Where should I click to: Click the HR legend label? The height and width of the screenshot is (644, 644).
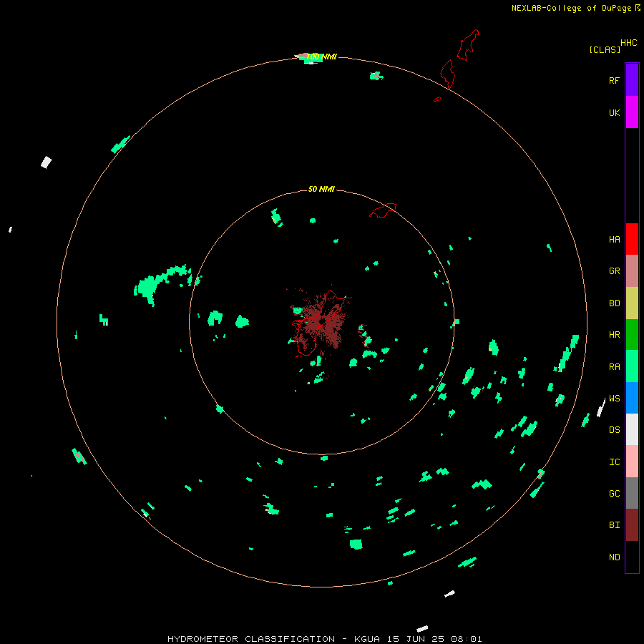click(x=614, y=335)
